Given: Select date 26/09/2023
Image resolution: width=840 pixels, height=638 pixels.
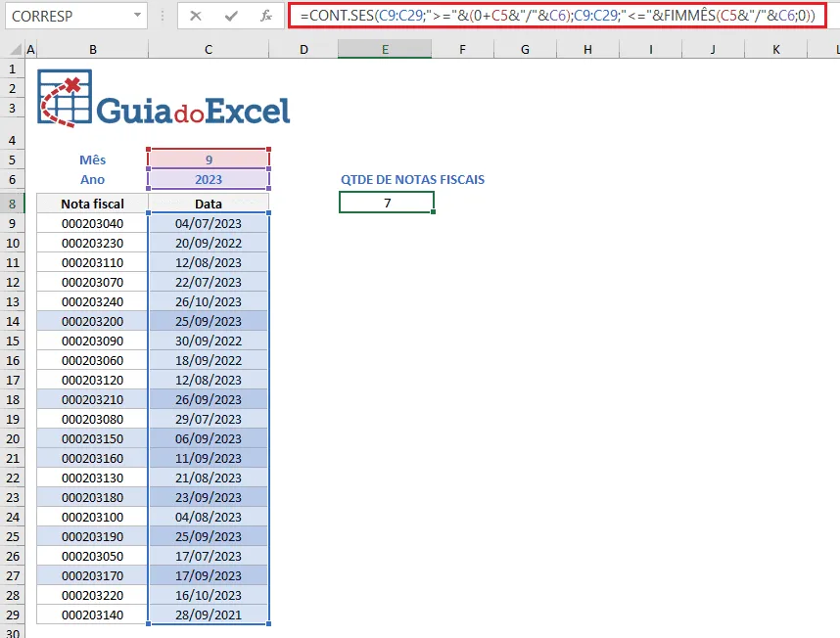Looking at the screenshot, I should [x=209, y=400].
